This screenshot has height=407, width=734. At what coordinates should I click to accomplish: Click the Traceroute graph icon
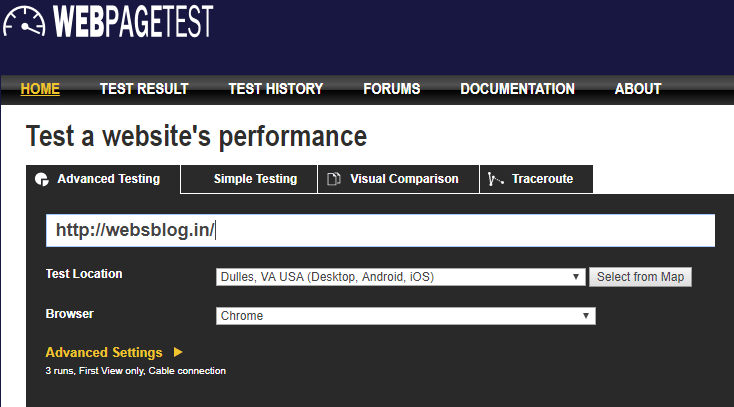click(x=495, y=179)
